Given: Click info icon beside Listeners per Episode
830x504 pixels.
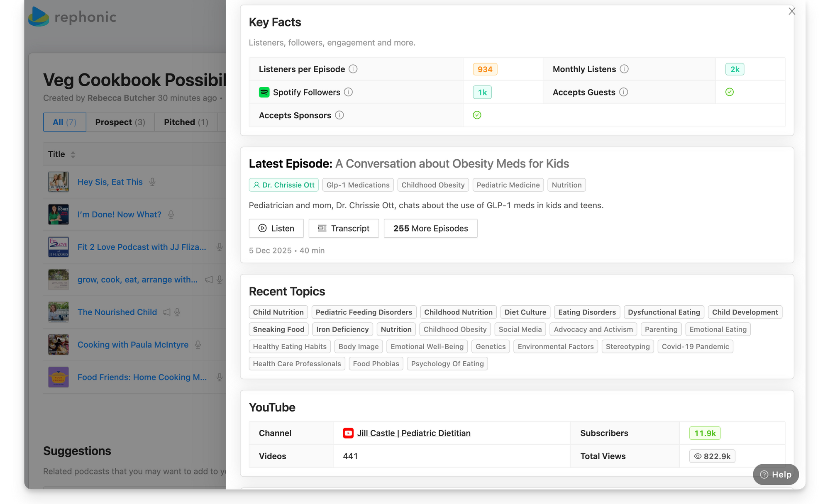Looking at the screenshot, I should tap(353, 69).
